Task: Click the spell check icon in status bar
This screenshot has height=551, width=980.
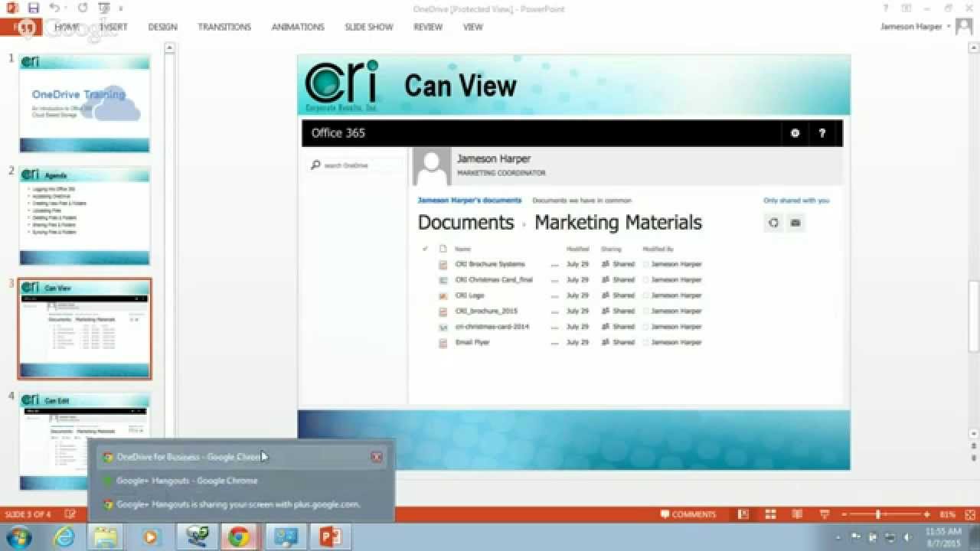Action: click(x=70, y=514)
